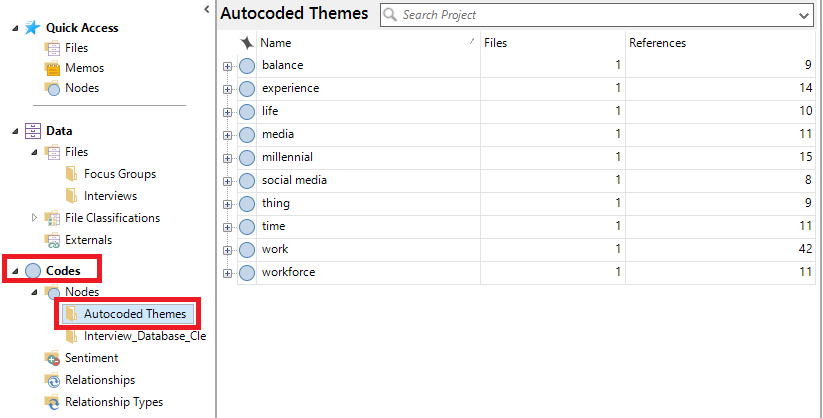823x418 pixels.
Task: Expand the experience node
Action: tap(227, 89)
